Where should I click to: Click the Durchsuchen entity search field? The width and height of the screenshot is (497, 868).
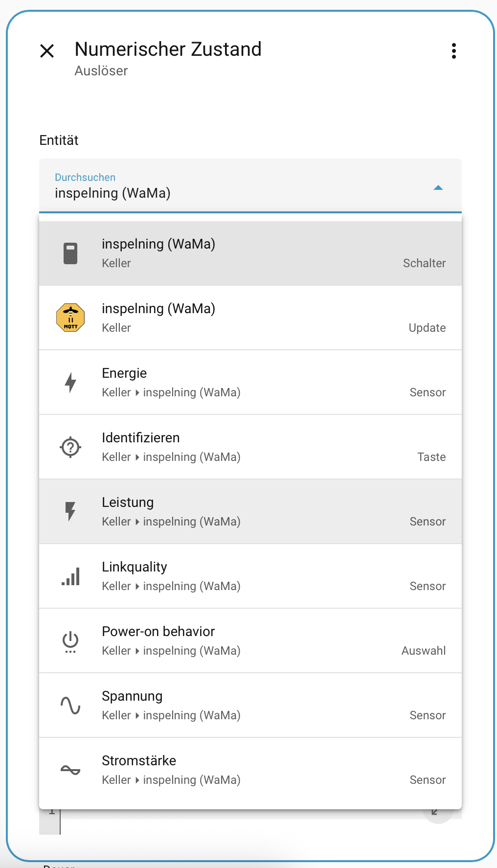(235, 186)
